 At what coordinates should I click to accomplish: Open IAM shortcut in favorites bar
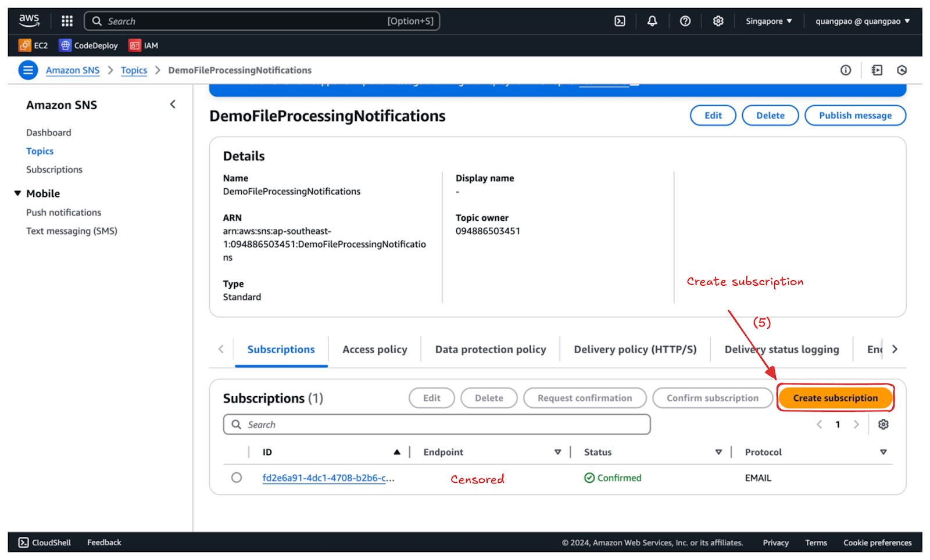pos(144,45)
